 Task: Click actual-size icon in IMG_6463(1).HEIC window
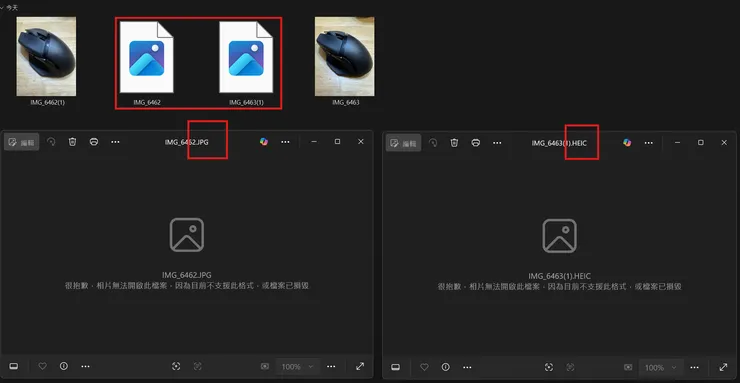571,367
